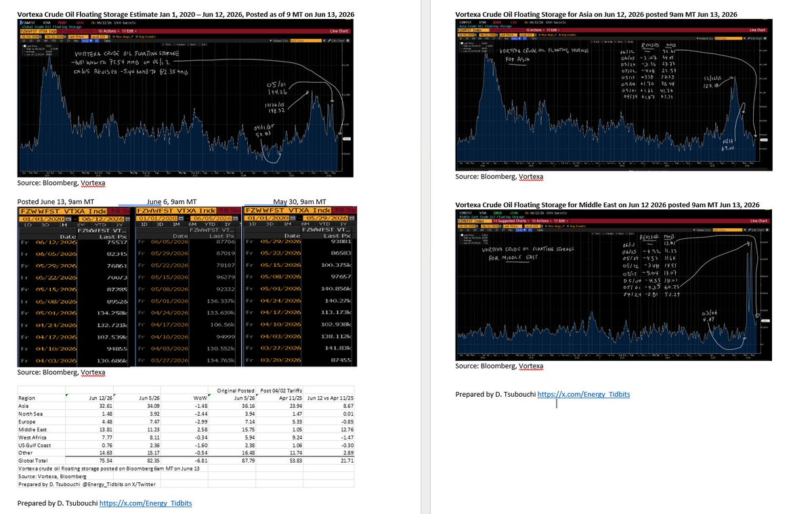
Task: Click the Asia value 32.61
Action: (106, 406)
